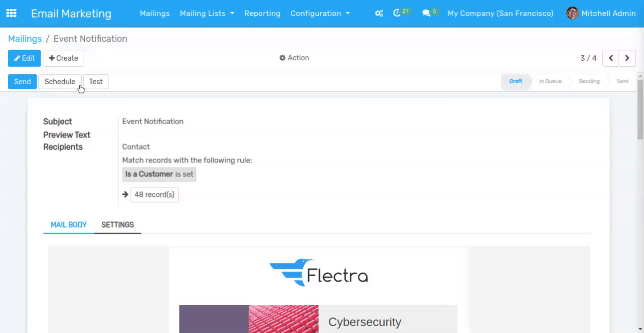Viewport: 644px width, 333px height.
Task: Select Sending status stage
Action: pos(589,81)
